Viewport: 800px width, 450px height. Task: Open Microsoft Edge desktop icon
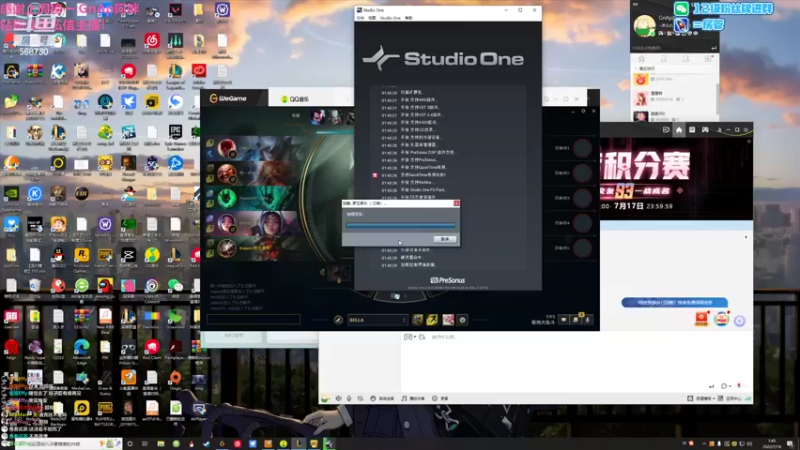(82, 350)
